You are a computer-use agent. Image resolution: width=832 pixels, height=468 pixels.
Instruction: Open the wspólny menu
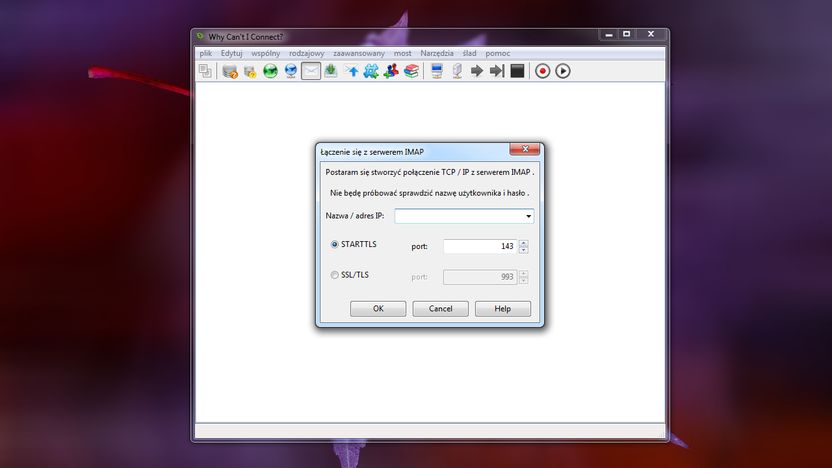click(x=265, y=53)
